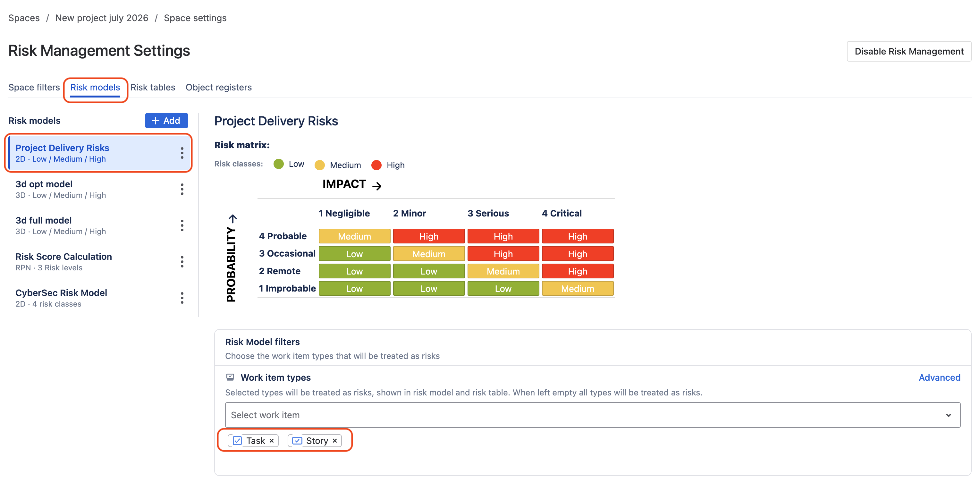
Task: Open the Project Delivery Risks kebab menu
Action: coord(182,153)
